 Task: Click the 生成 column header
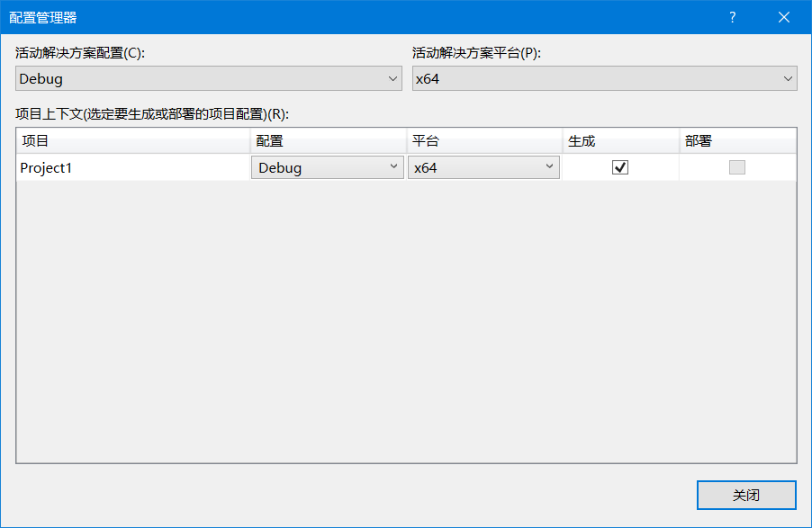pos(621,141)
